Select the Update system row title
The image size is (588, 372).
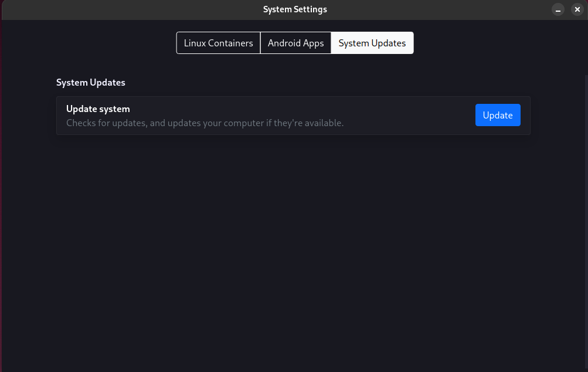(x=98, y=109)
